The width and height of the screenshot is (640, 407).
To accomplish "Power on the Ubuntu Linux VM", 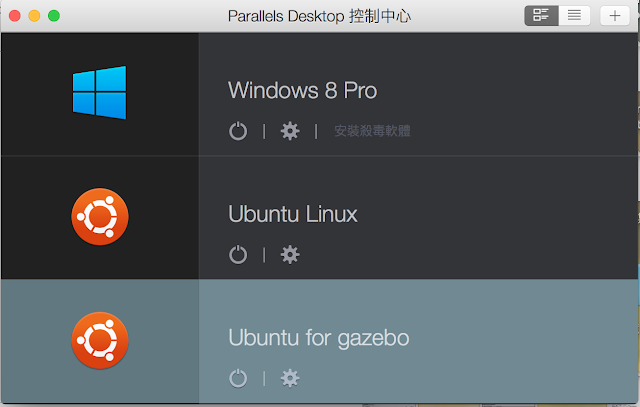I will pyautogui.click(x=238, y=255).
